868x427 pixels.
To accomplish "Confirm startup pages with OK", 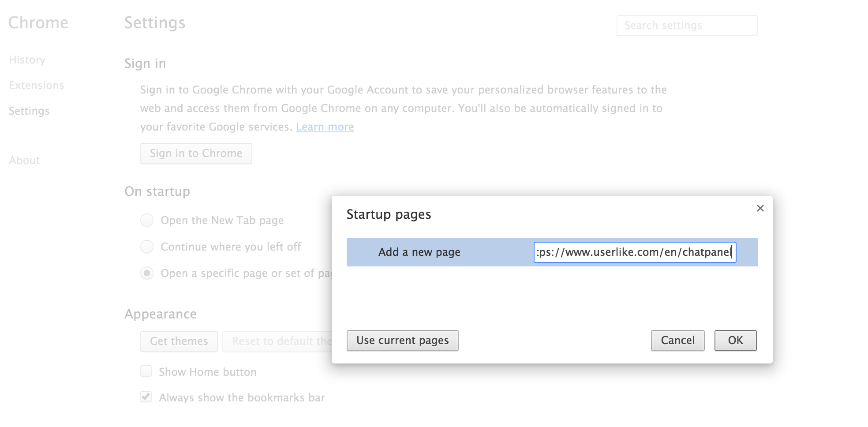I will coord(735,341).
